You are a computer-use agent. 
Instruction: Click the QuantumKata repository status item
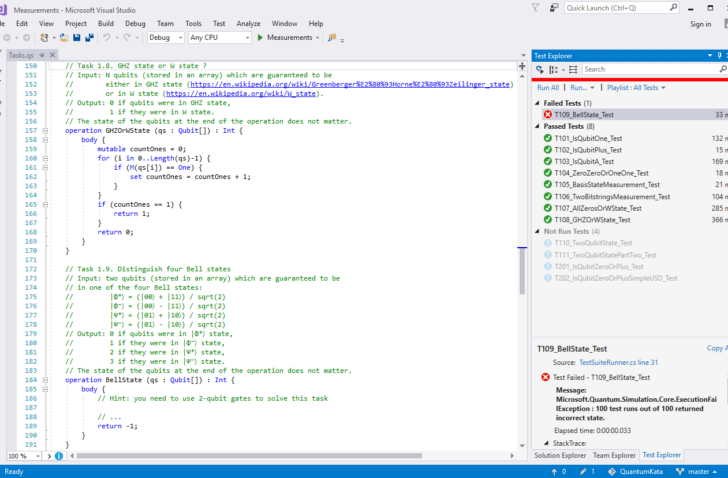(635, 472)
